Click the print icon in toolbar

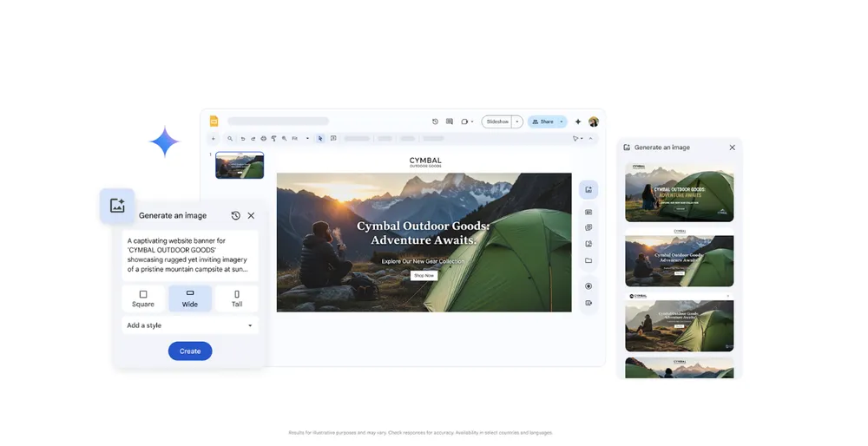(x=264, y=139)
